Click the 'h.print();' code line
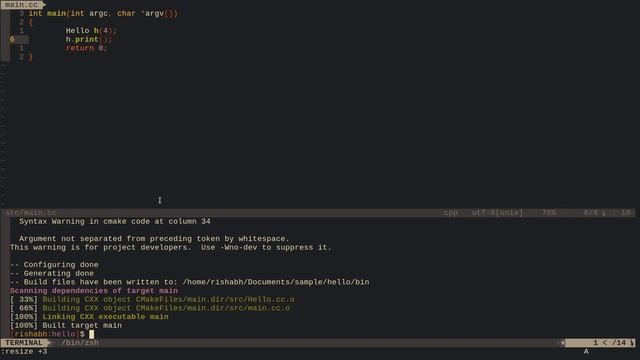The height and width of the screenshot is (360, 640). 88,40
